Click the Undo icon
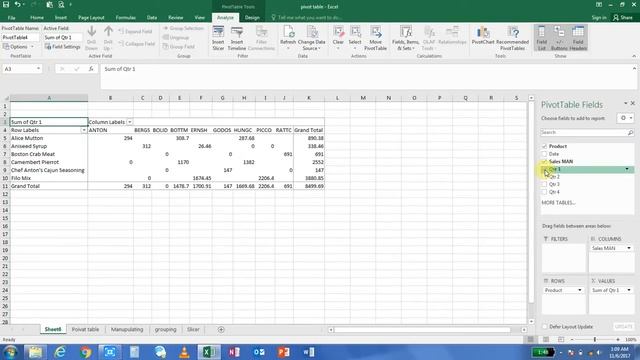 (18, 4)
